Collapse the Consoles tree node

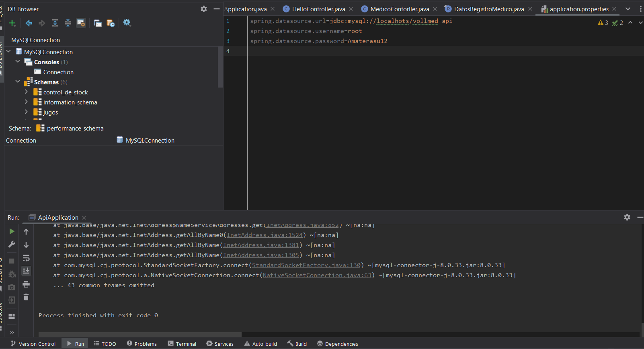[x=18, y=61]
